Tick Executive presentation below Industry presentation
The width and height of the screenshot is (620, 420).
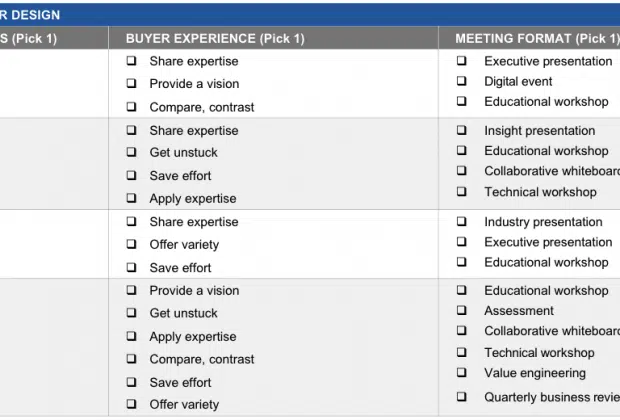click(461, 242)
